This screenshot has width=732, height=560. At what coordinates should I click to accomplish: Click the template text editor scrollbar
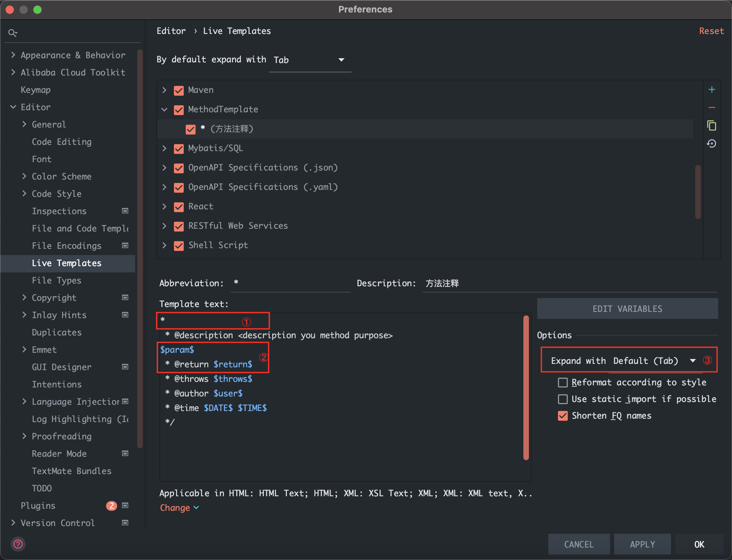point(526,387)
